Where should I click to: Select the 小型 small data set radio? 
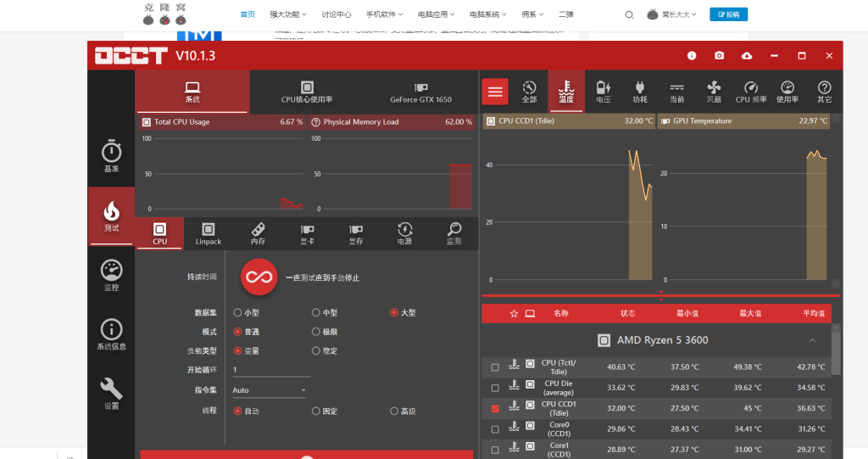click(x=237, y=313)
